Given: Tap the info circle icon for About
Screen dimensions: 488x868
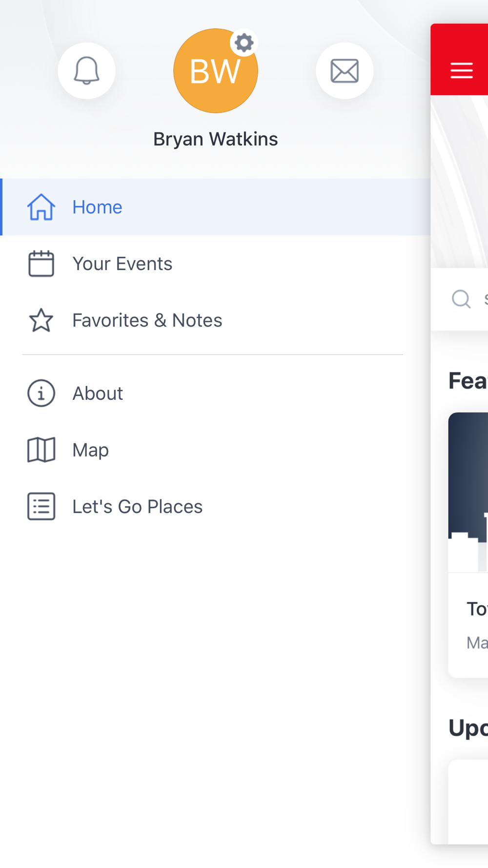Looking at the screenshot, I should (x=41, y=393).
